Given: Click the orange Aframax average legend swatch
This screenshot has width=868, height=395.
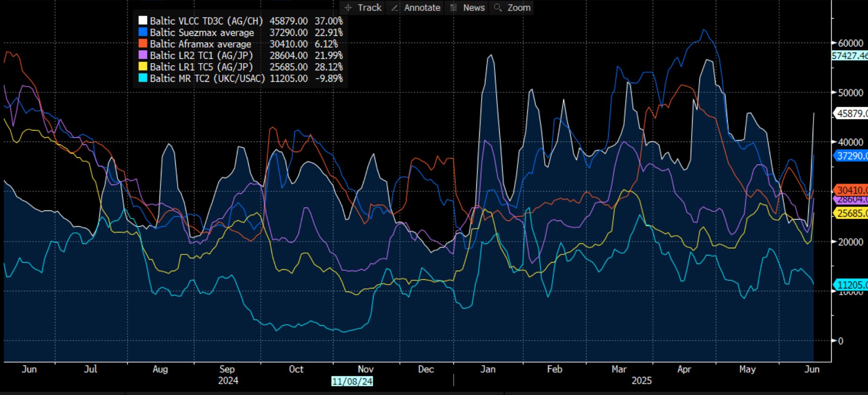Looking at the screenshot, I should pyautogui.click(x=142, y=44).
